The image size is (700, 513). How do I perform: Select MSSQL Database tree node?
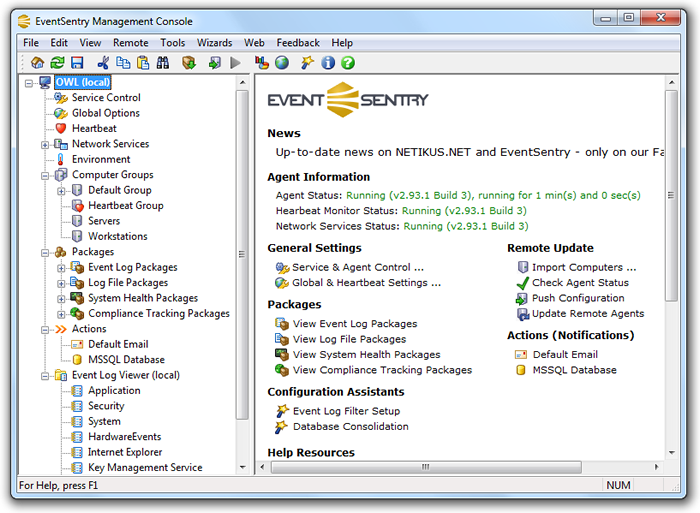point(126,360)
